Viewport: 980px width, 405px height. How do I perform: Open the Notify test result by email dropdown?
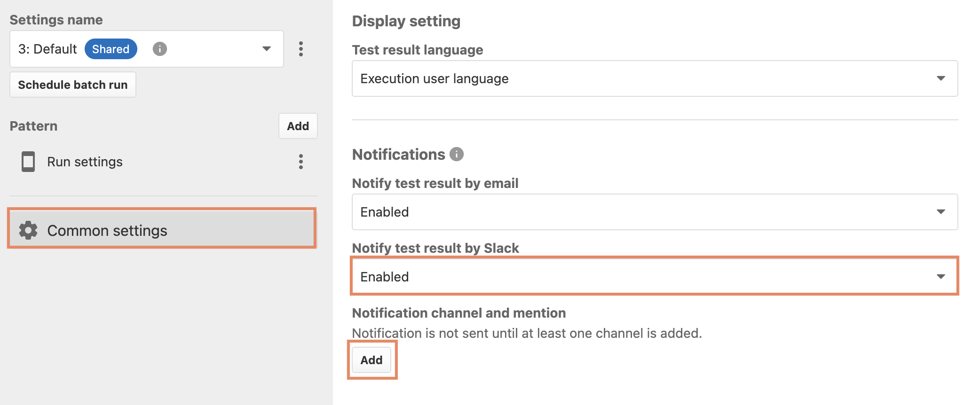pos(655,212)
